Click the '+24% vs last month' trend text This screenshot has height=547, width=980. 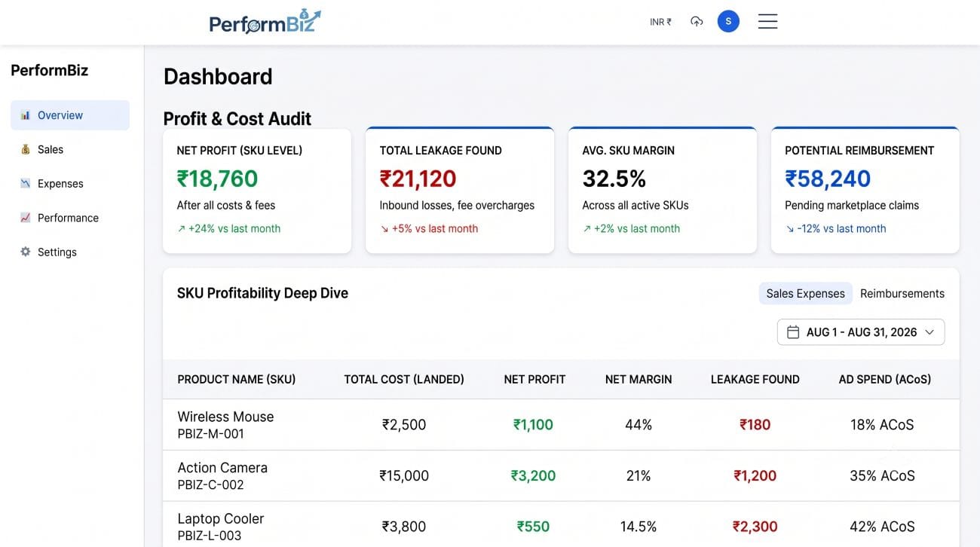pos(228,228)
